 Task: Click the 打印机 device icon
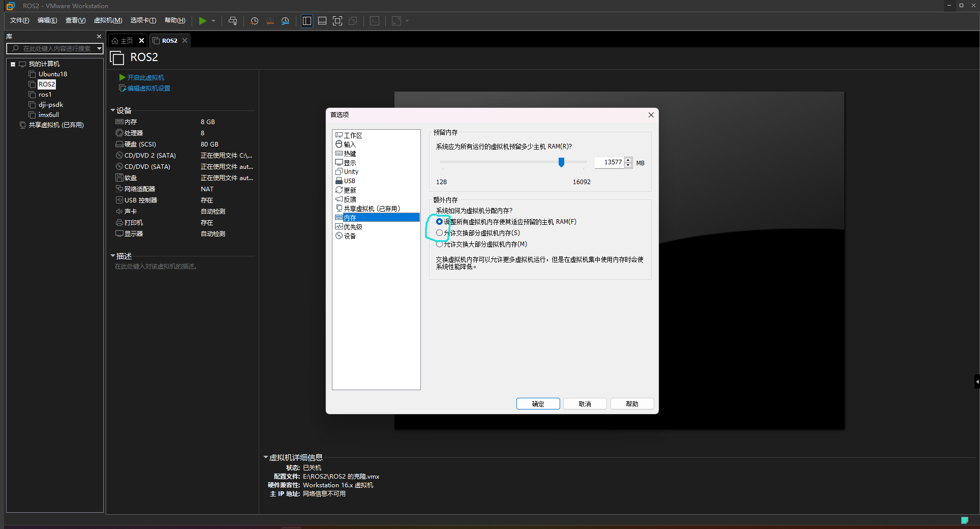coord(119,223)
